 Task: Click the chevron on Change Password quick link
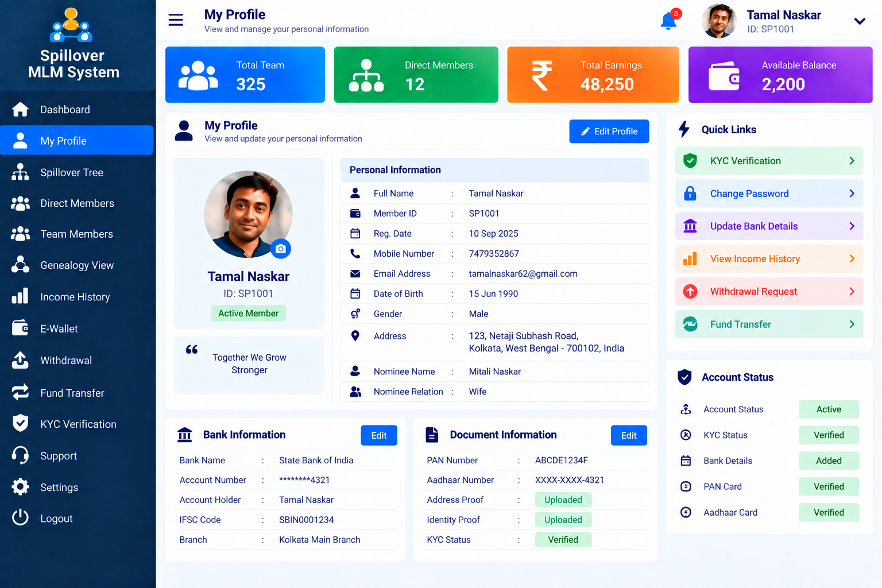(852, 194)
